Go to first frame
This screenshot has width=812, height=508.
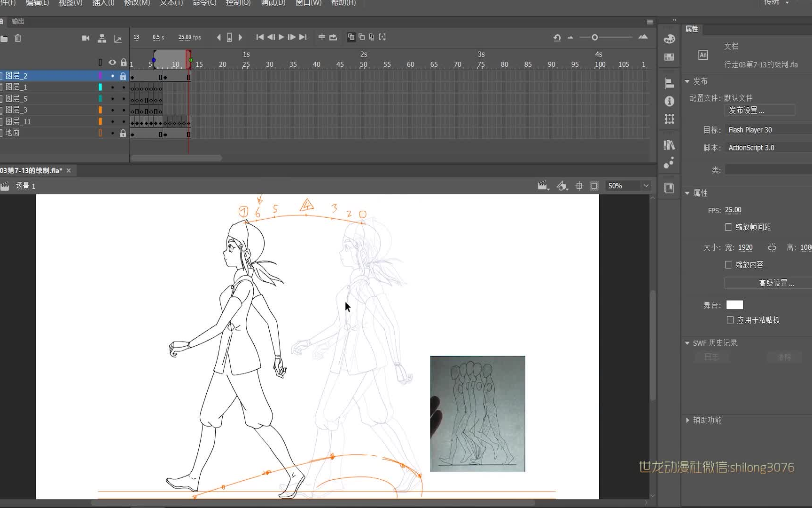260,37
